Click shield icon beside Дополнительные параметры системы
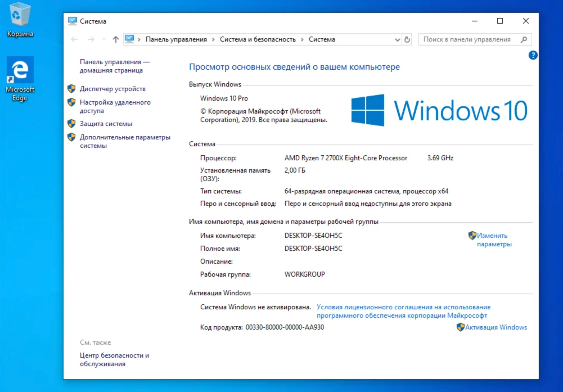Screen dimensions: 563x392 tap(71, 137)
